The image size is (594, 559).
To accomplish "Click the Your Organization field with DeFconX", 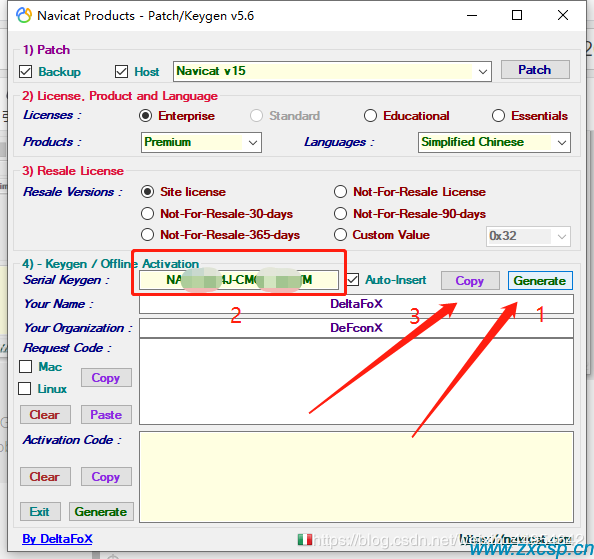I will 356,328.
